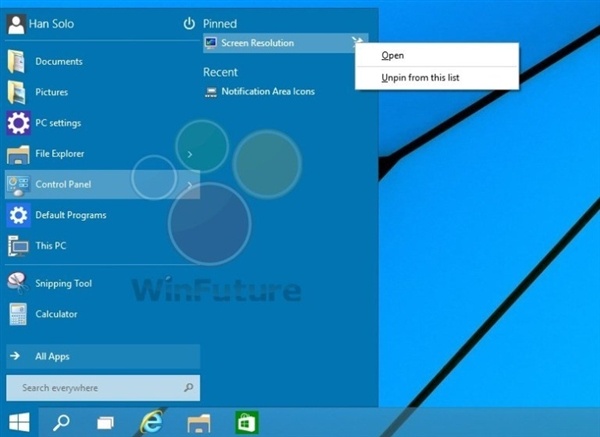Select Unpin from this list
Screen dimensions: 600x437
click(437, 78)
